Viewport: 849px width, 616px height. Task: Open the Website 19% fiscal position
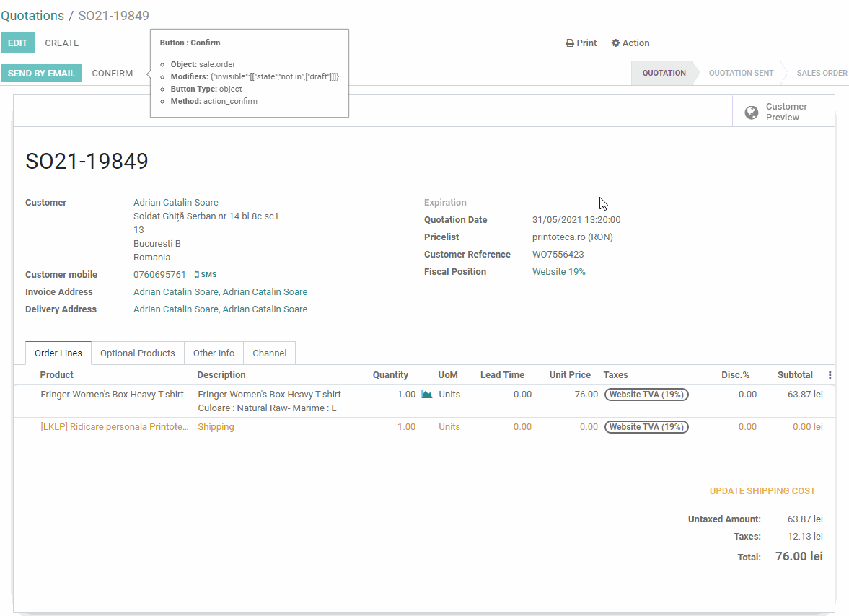[x=558, y=272]
